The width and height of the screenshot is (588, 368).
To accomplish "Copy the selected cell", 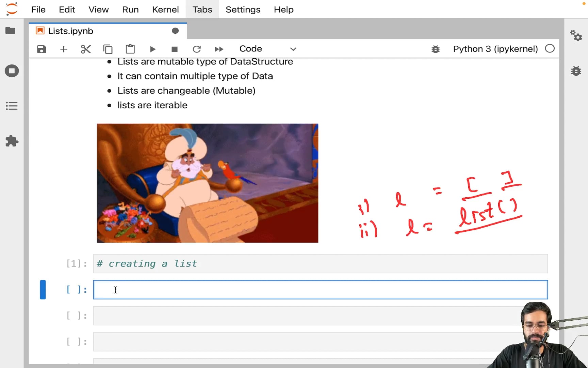I will [x=108, y=49].
